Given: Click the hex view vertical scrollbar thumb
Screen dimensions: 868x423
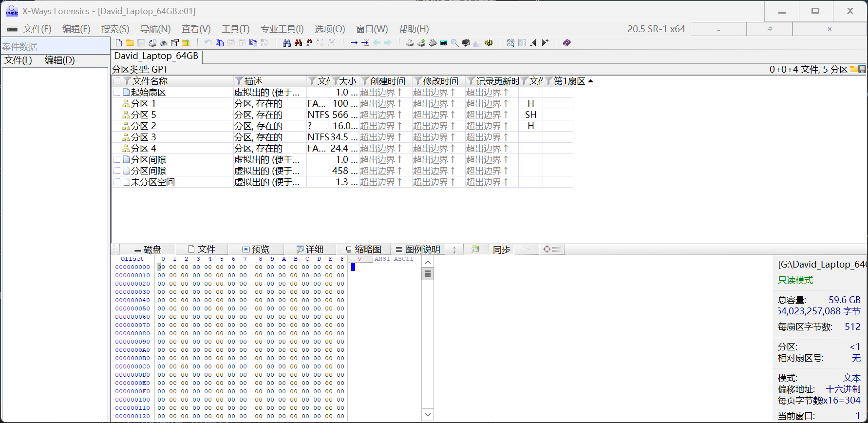Looking at the screenshot, I should click(428, 274).
